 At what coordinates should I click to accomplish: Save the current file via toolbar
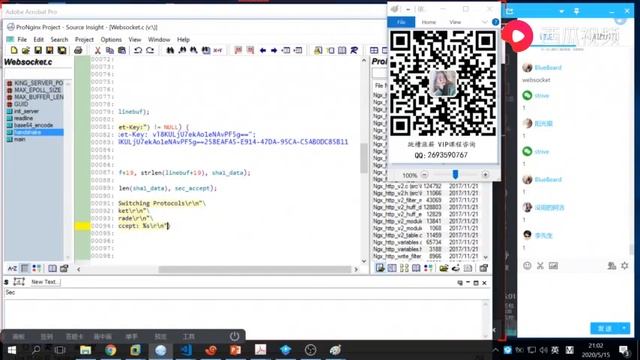click(38, 50)
